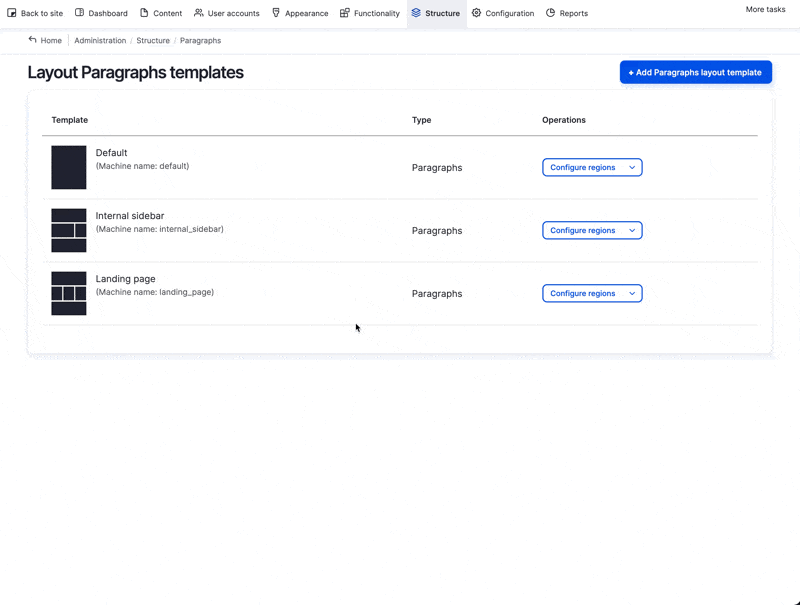This screenshot has height=605, width=800.
Task: Click Paragraphs type in Landing page row
Action: click(437, 294)
